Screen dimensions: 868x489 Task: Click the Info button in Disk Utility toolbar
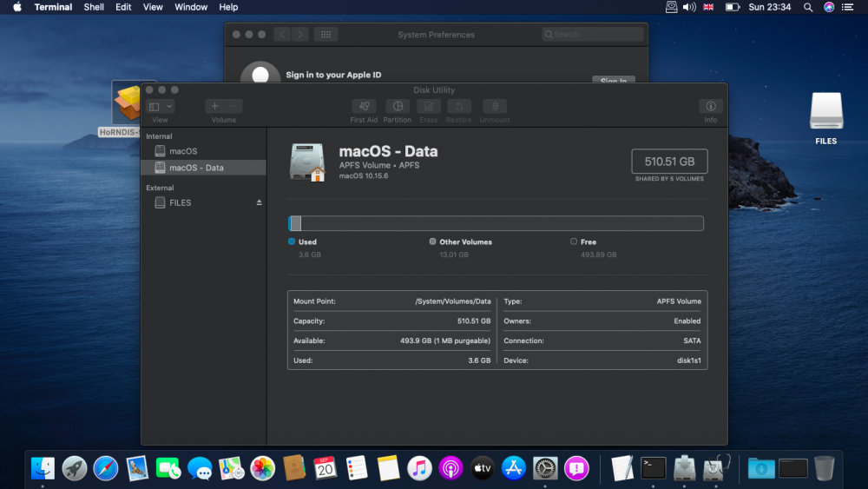(x=710, y=107)
